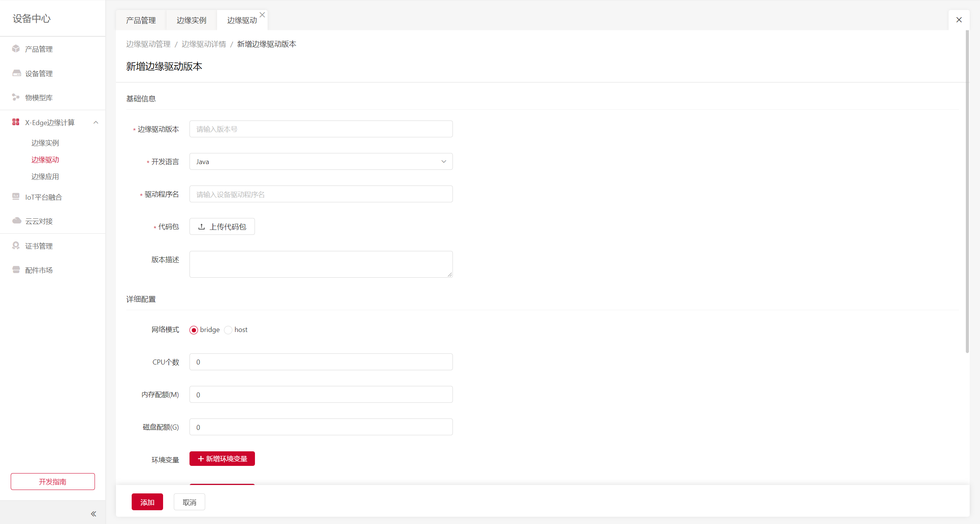Click the 云云对接 cloud icon
The width and height of the screenshot is (980, 524).
(x=16, y=221)
